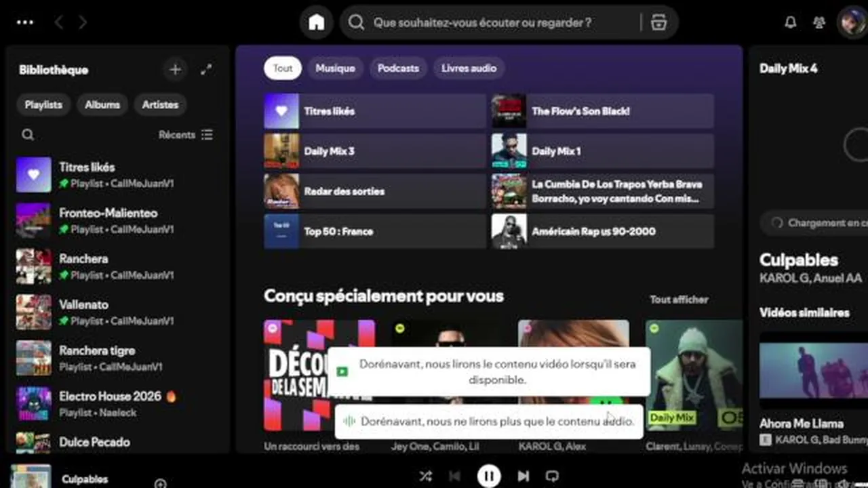
Task: Skip to the previous track
Action: click(455, 476)
